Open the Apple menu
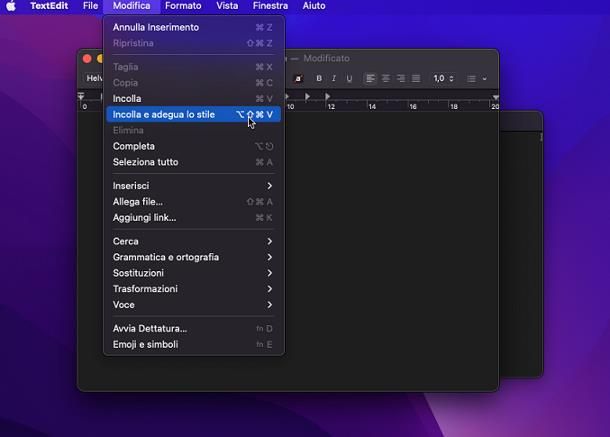The image size is (610, 437). (11, 6)
